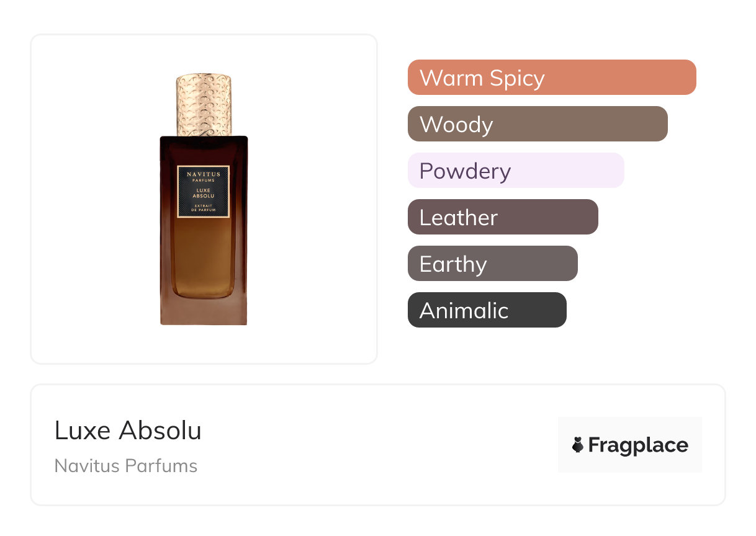Click the dark upper glass of the bottle
756x536 pixels.
coord(204,149)
